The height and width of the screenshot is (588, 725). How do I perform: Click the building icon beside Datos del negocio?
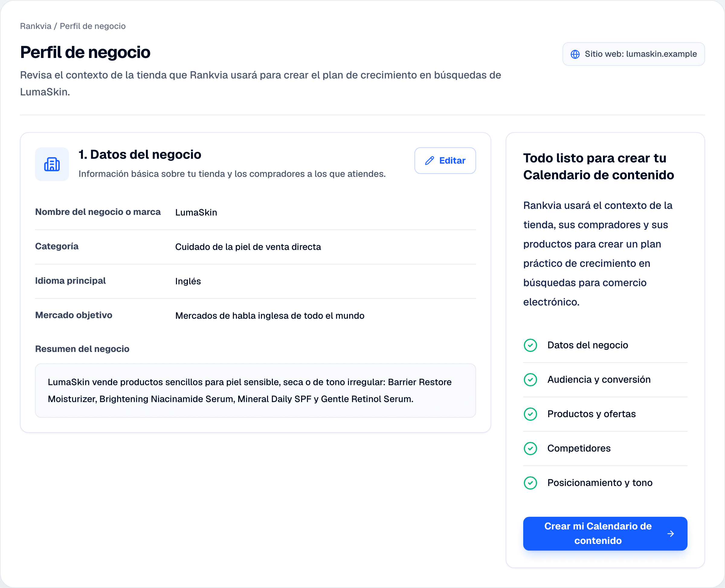click(x=52, y=164)
